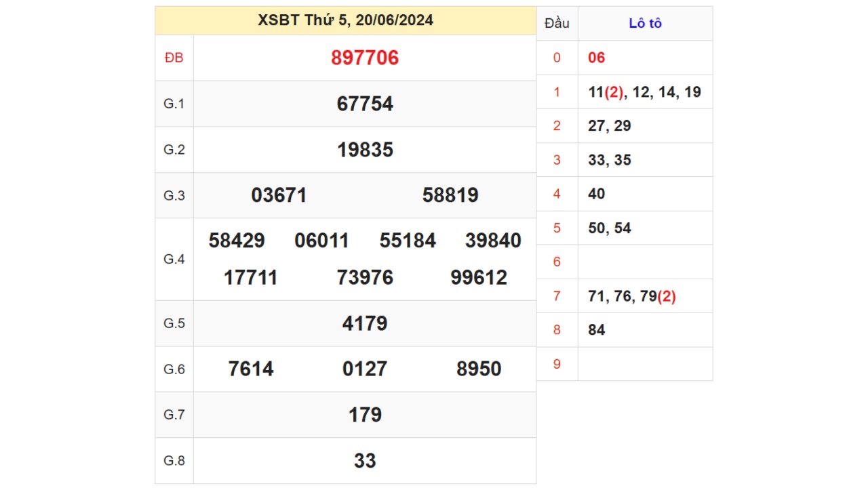
Task: Click the Đầu column header
Action: (557, 23)
